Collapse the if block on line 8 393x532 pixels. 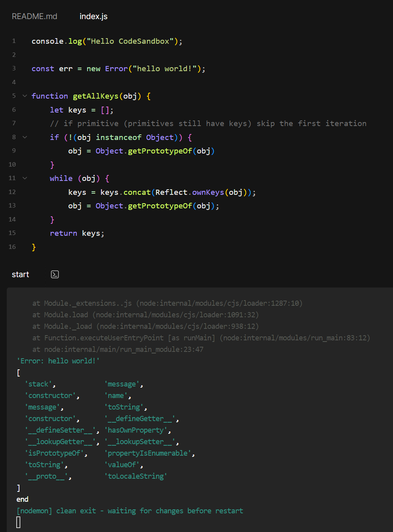[x=25, y=137]
